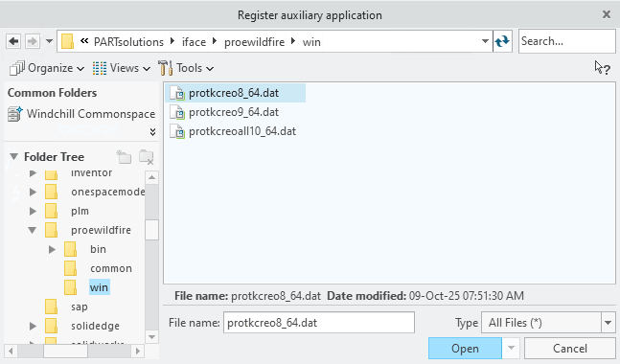The width and height of the screenshot is (620, 364).
Task: Open the recent locations dropdown arrow
Action: (49, 41)
